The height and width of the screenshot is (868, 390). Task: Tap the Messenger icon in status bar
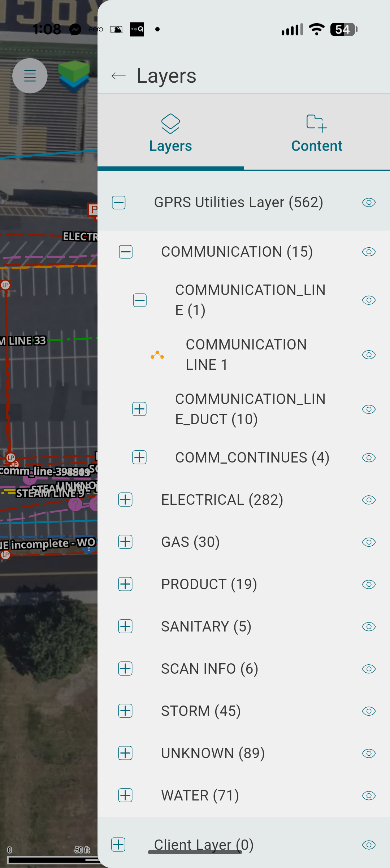(75, 30)
